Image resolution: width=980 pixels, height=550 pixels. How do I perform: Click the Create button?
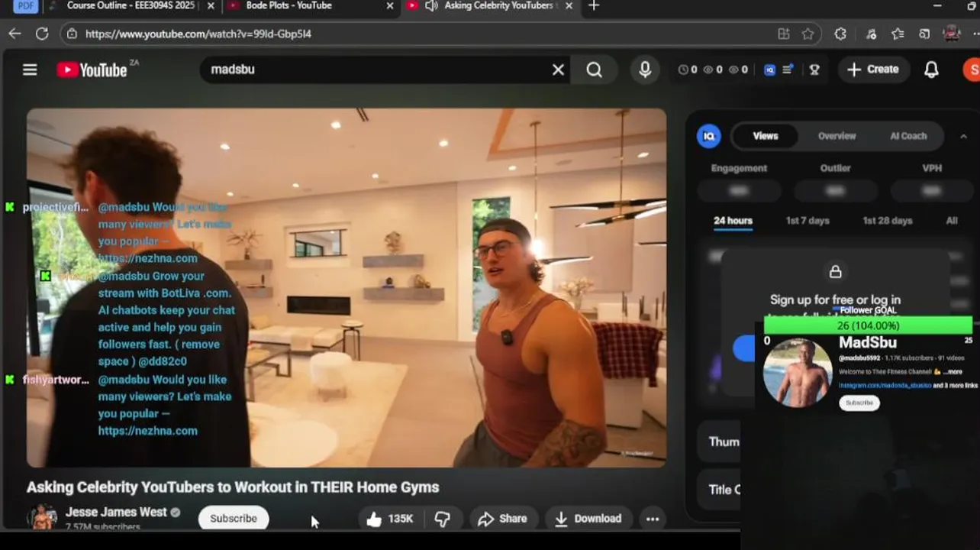pos(873,70)
